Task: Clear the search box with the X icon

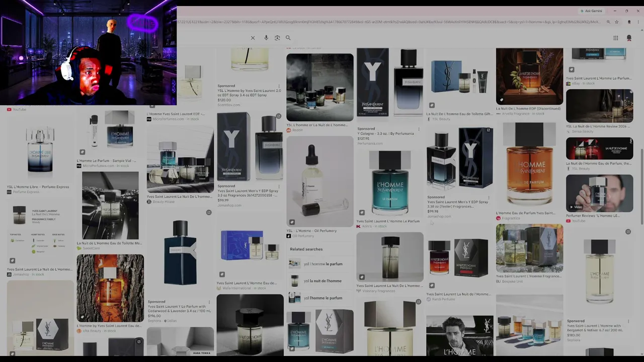Action: coord(253,38)
